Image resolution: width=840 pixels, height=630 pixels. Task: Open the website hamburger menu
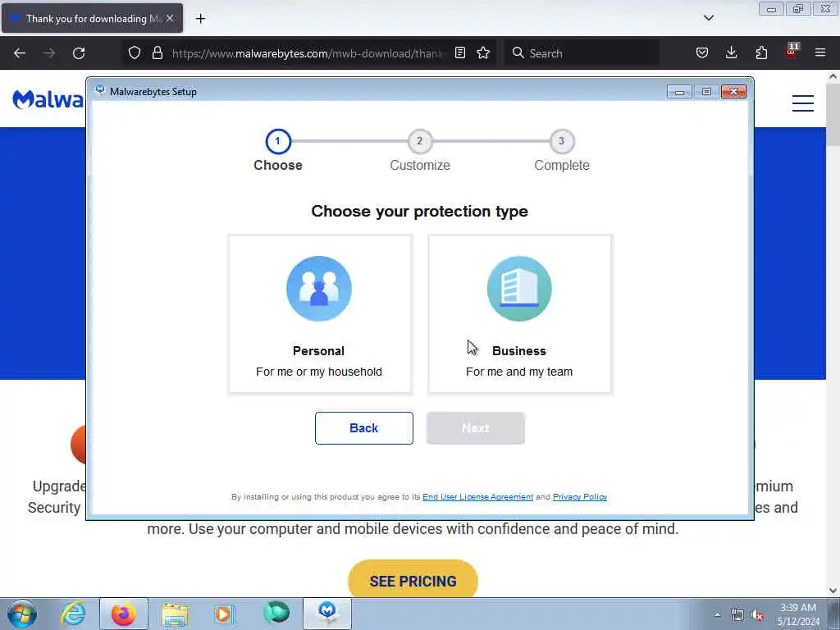[803, 103]
